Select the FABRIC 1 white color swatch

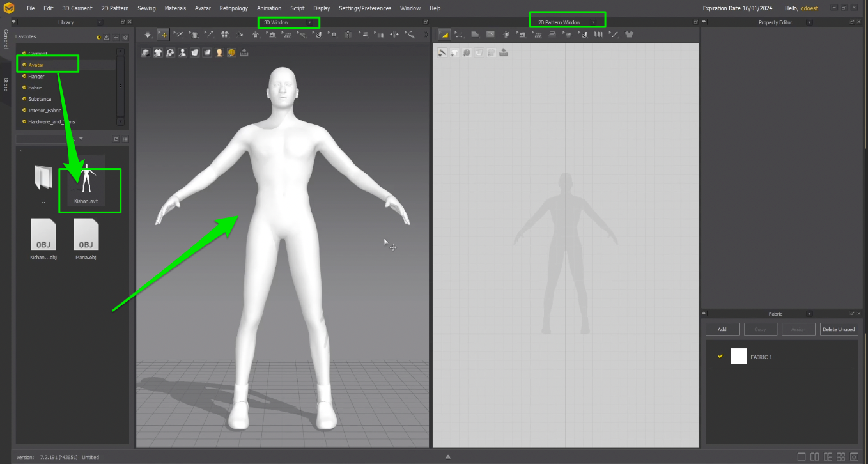pyautogui.click(x=738, y=357)
